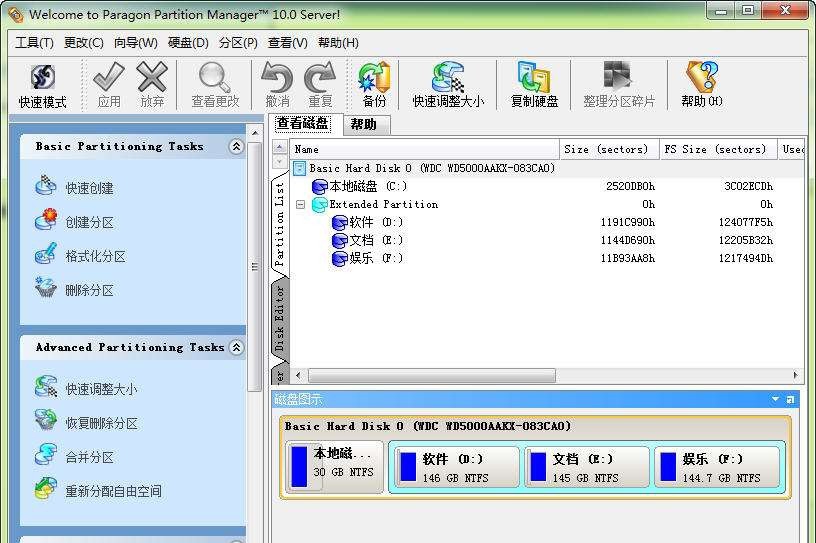Screen dimensions: 816x543
Task: Select 娱乐 (F:) 144.7 GB disk map block
Action: [717, 466]
